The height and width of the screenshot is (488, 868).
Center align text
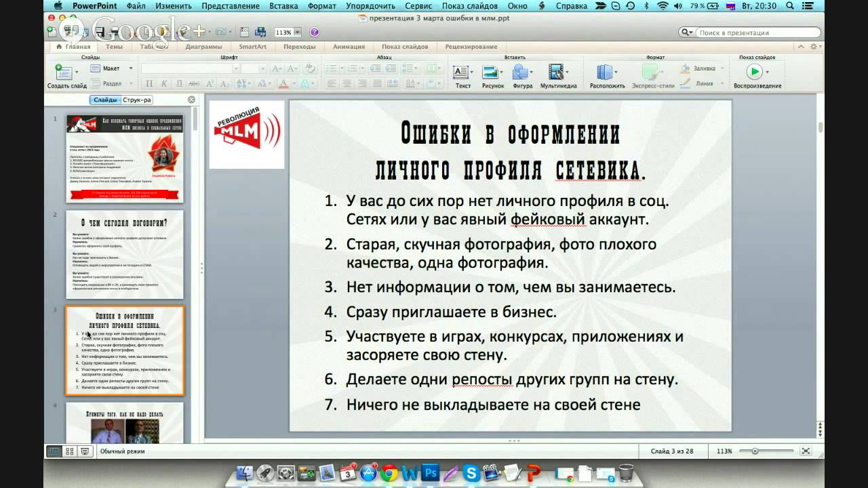point(347,84)
